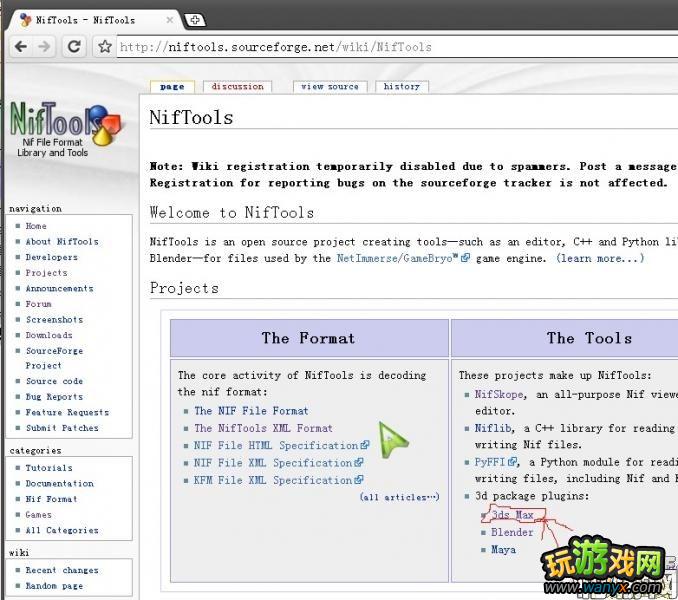Close the NifTools browser tab

coord(170,20)
